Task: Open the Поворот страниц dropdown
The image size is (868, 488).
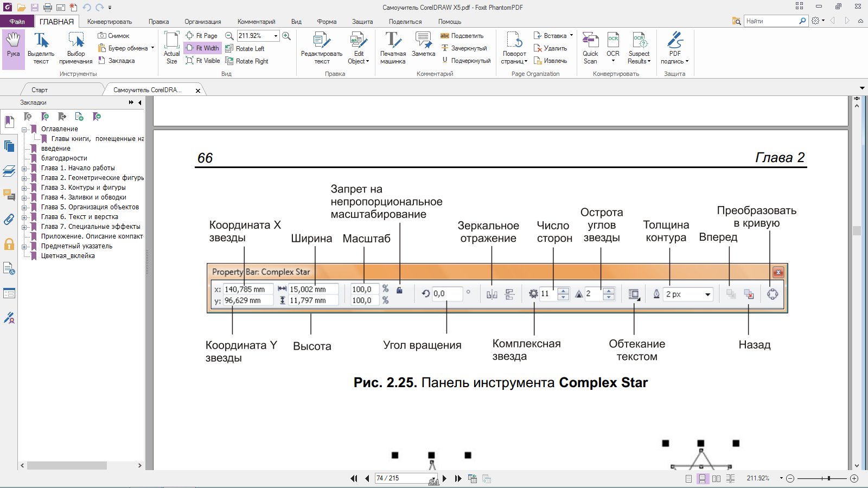Action: point(514,49)
